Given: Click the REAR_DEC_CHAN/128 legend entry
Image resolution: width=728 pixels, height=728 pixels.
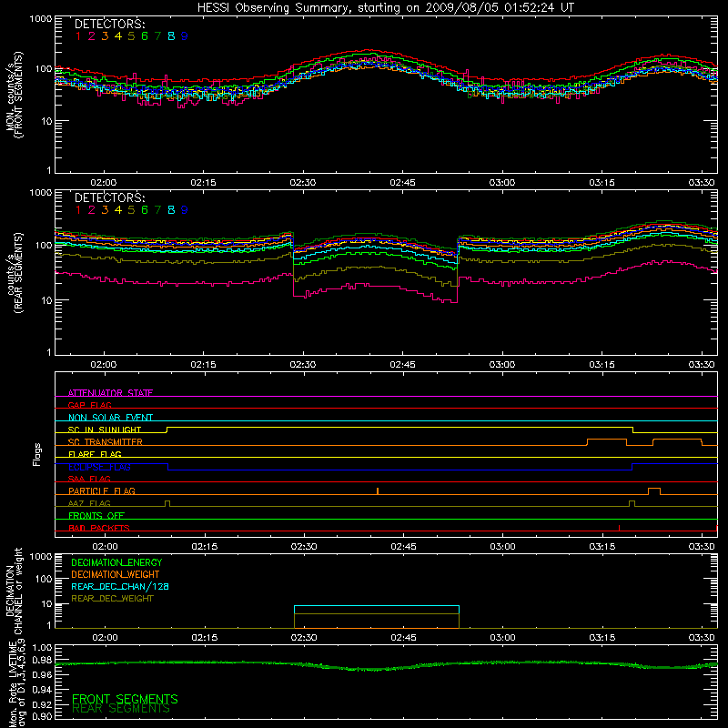Looking at the screenshot, I should coord(120,587).
